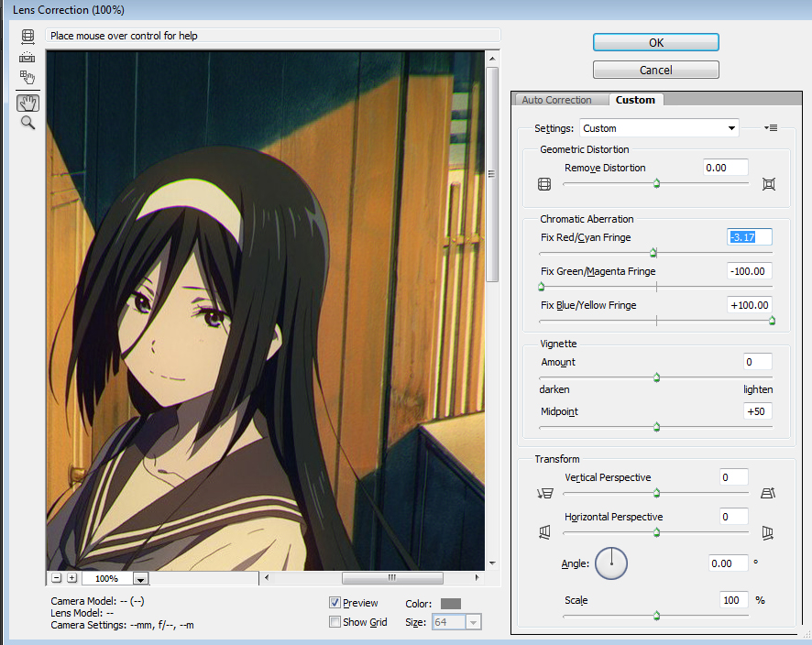Image resolution: width=812 pixels, height=645 pixels.
Task: Switch to the Auto Correction tab
Action: 556,100
